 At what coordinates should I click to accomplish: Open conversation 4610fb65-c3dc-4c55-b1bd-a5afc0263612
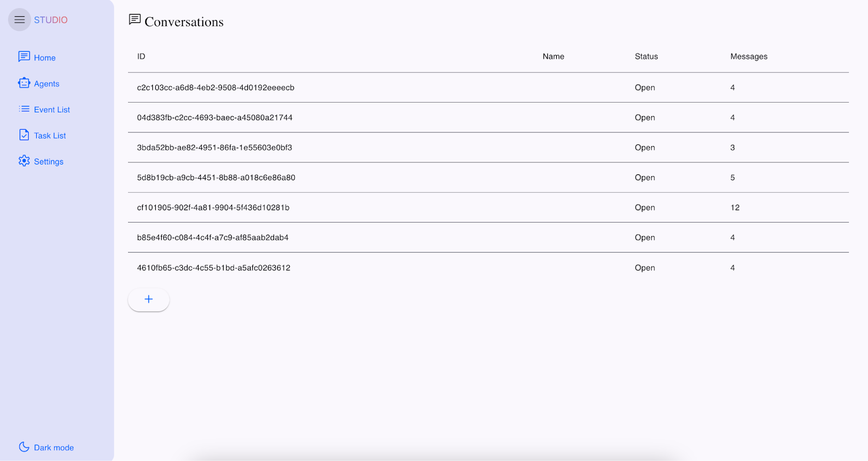tap(213, 268)
